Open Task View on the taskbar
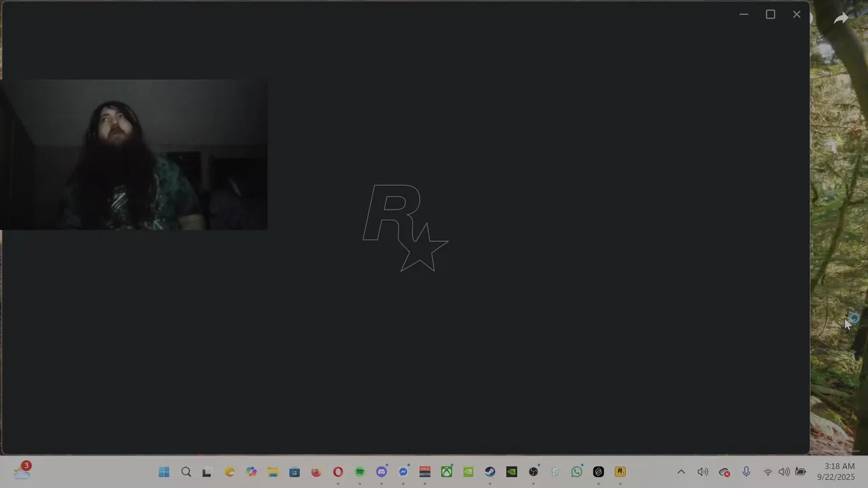 coord(207,472)
